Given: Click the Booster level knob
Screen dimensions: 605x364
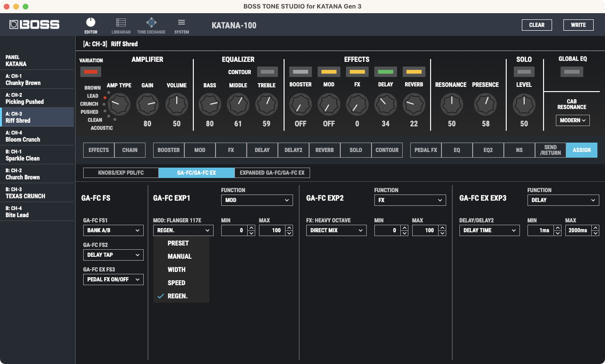Looking at the screenshot, I should coord(301,104).
